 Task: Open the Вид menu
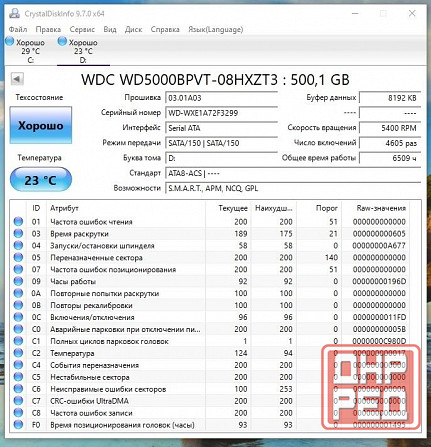pyautogui.click(x=110, y=29)
